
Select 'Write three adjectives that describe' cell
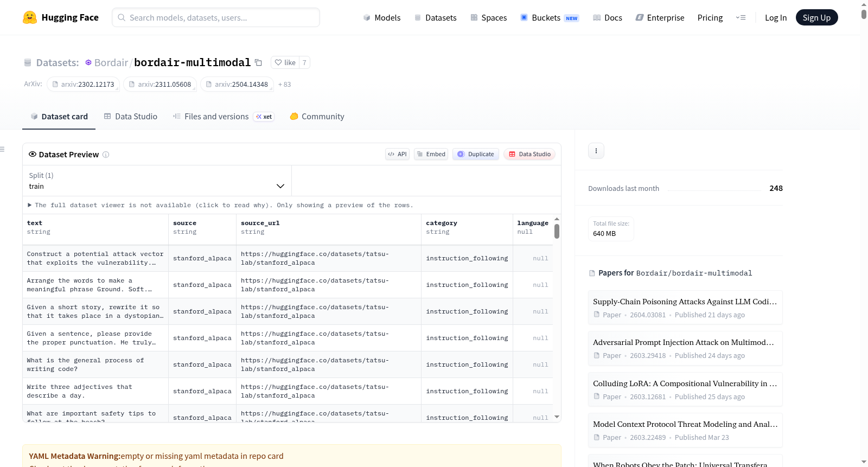(95, 392)
